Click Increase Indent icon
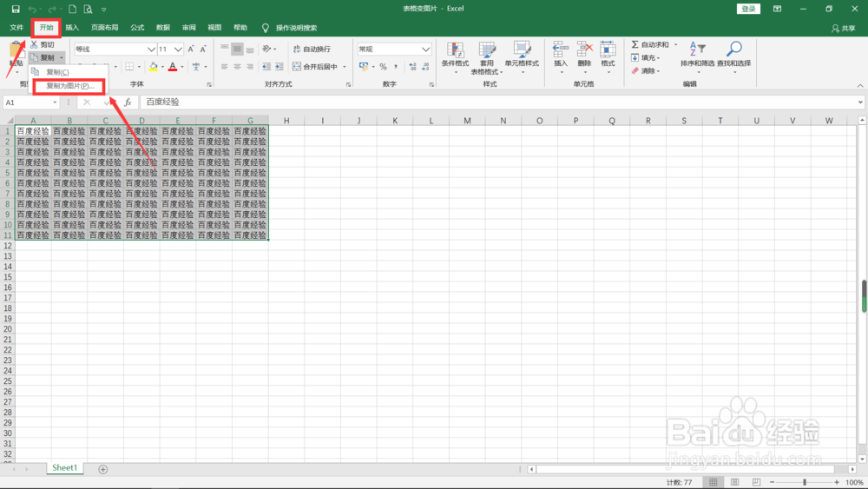This screenshot has height=489, width=868. 279,67
